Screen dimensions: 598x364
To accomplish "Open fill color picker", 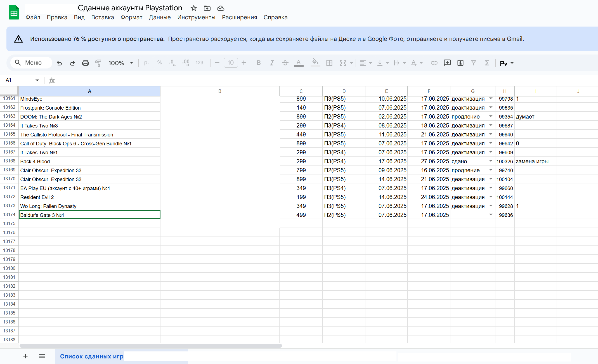I will (x=315, y=63).
